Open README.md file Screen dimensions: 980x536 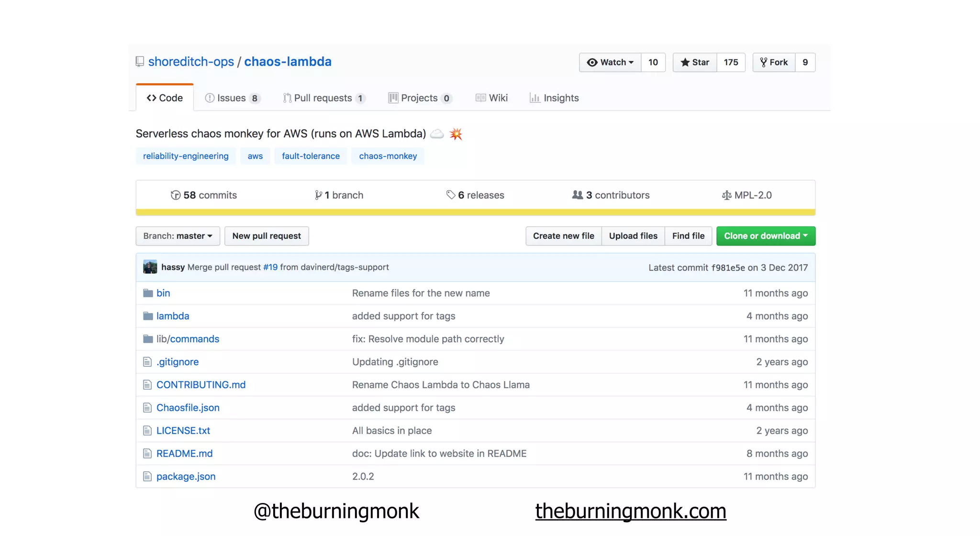pyautogui.click(x=185, y=454)
